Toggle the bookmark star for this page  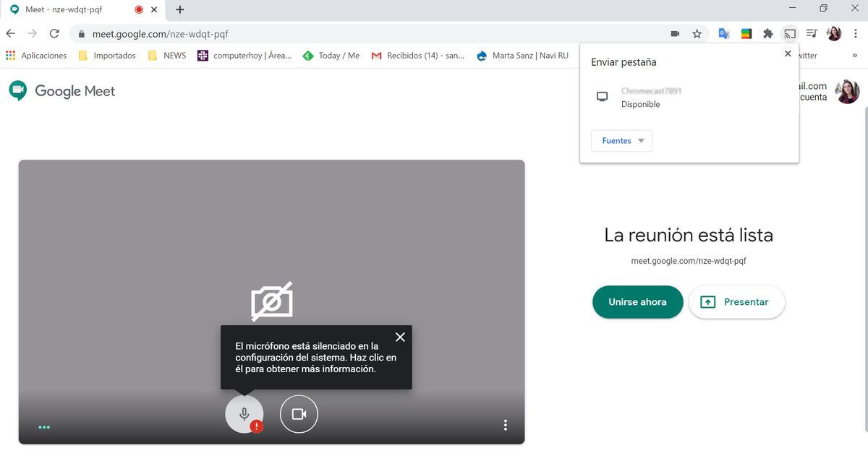click(696, 33)
